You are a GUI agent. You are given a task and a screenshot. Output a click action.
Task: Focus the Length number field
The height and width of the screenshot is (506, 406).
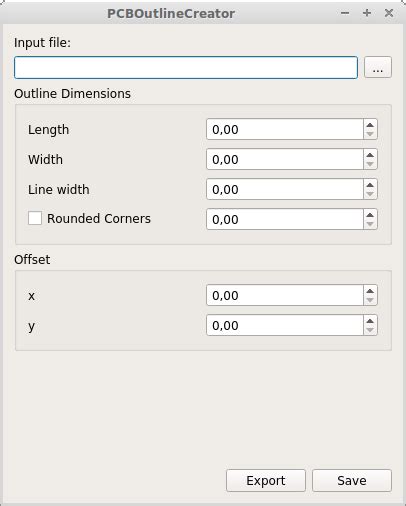point(285,129)
